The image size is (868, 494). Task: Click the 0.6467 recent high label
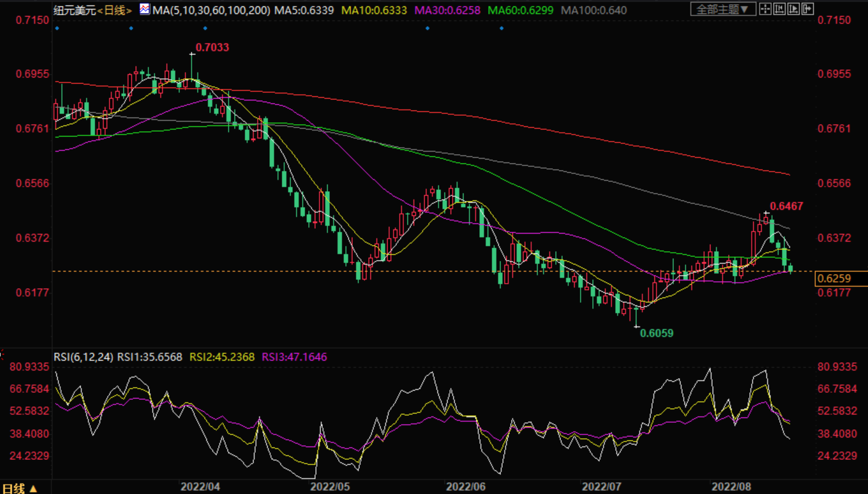(787, 206)
